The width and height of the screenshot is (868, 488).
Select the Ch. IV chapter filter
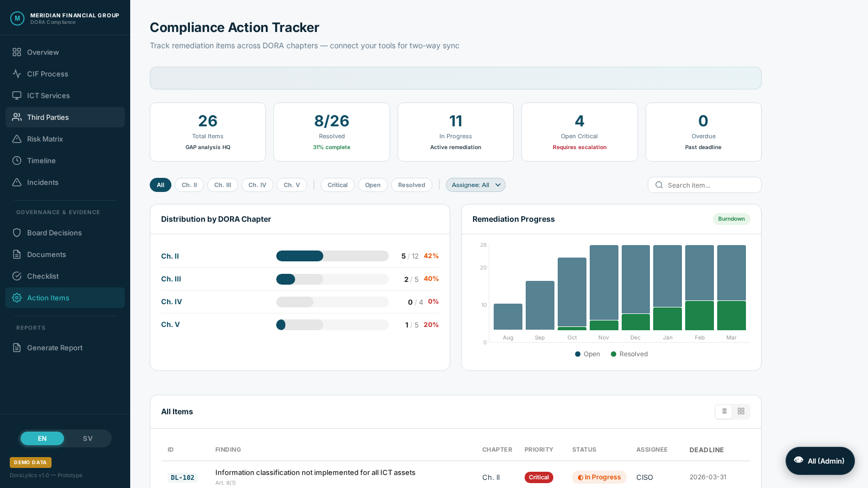coord(257,185)
